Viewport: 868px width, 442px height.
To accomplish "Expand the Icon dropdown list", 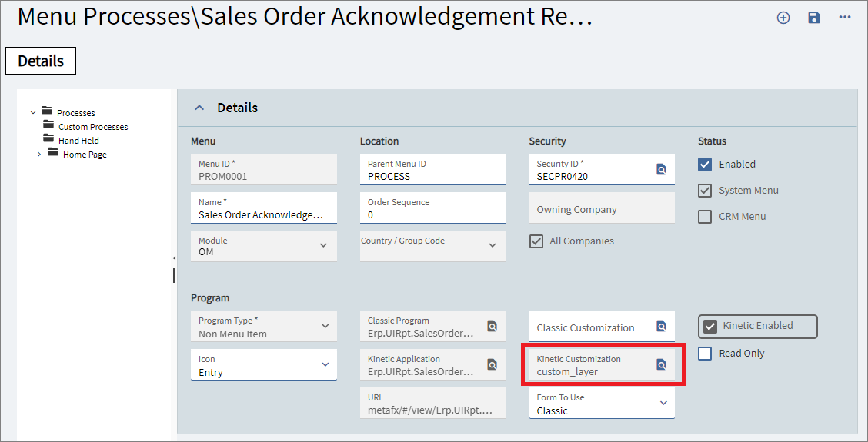I will point(325,364).
